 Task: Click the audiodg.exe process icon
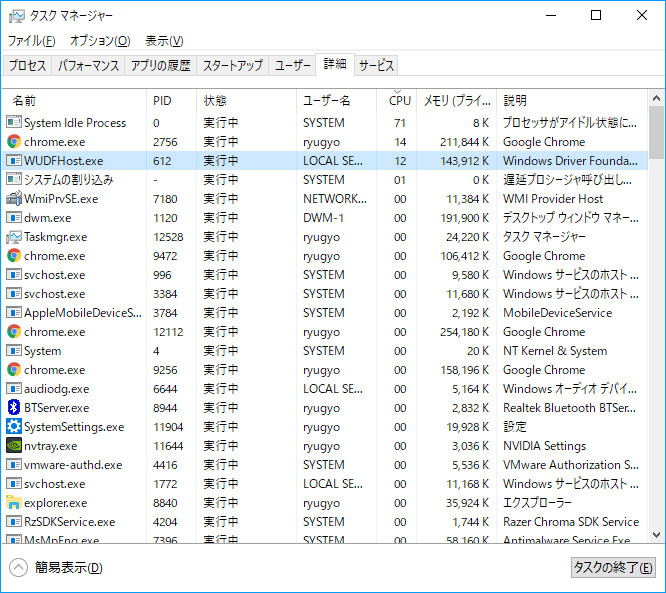(14, 389)
